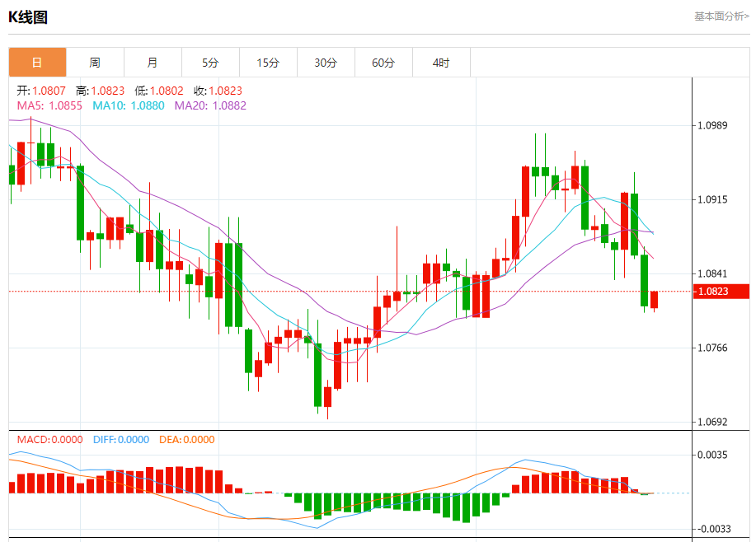Click the 收: 1.0823 close value
The height and width of the screenshot is (542, 756).
coord(218,91)
